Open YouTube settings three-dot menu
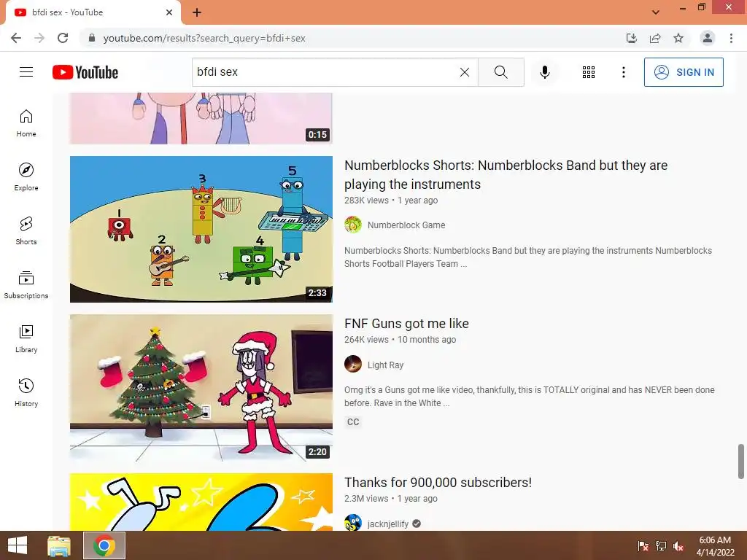Viewport: 747px width, 560px height. coord(623,72)
